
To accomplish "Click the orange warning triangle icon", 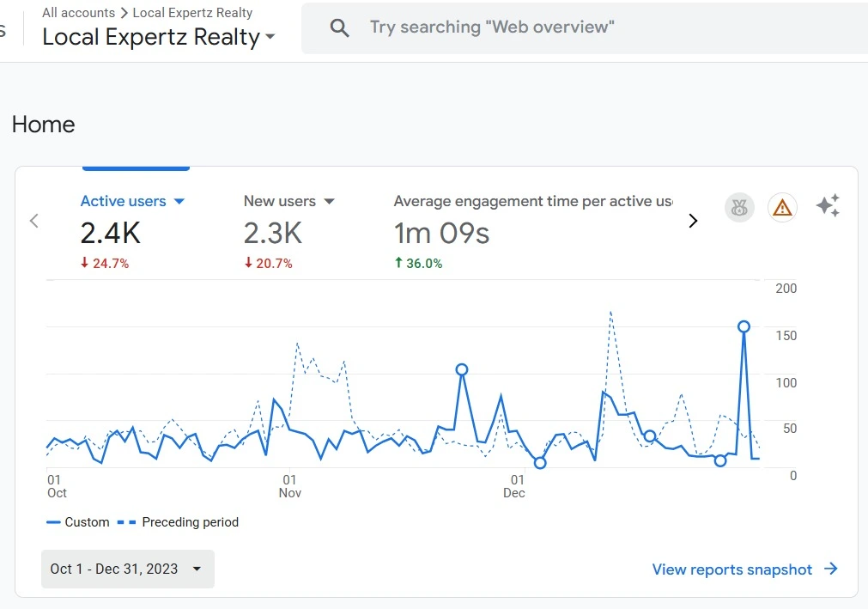I will 782,207.
